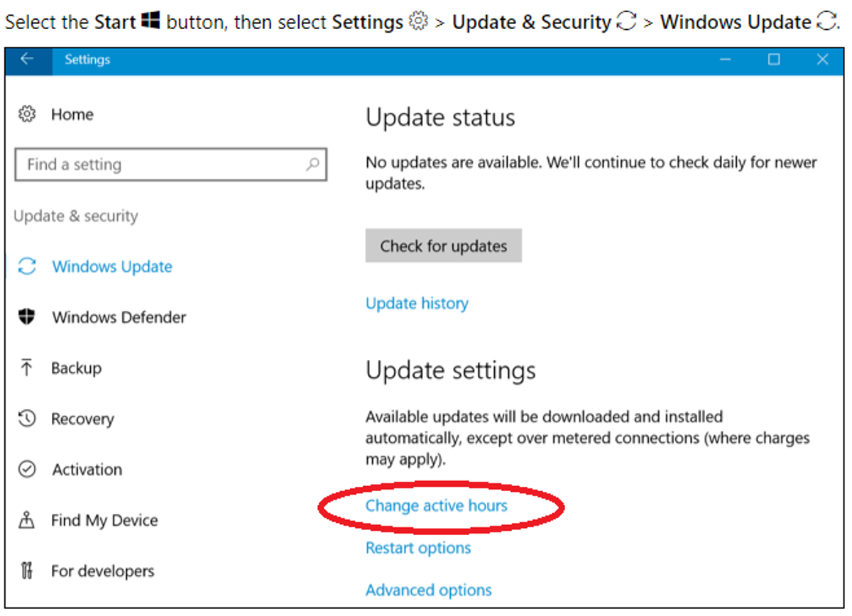Open Change active hours link
Viewport: 852px width, 616px height.
coord(436,506)
